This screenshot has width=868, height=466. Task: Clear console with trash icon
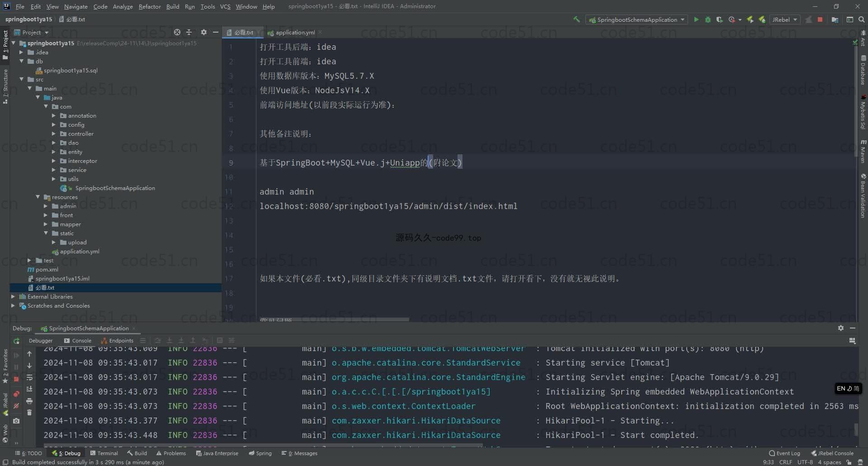coord(29,413)
